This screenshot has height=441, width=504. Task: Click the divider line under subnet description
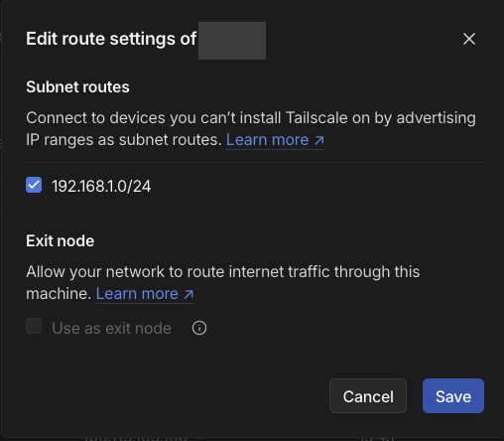(255, 162)
